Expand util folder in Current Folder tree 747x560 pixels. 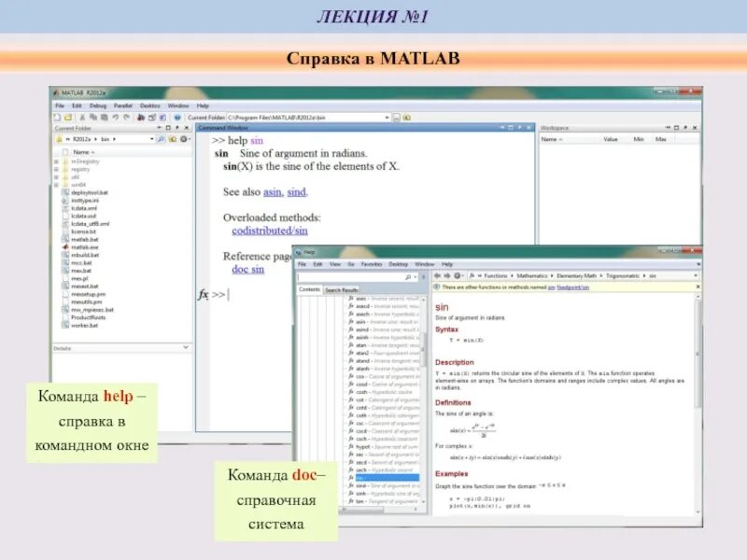pyautogui.click(x=56, y=176)
